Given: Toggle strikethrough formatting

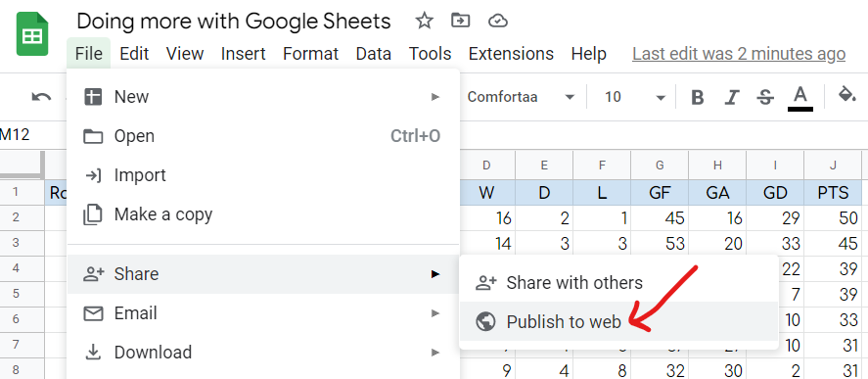Looking at the screenshot, I should tap(765, 98).
